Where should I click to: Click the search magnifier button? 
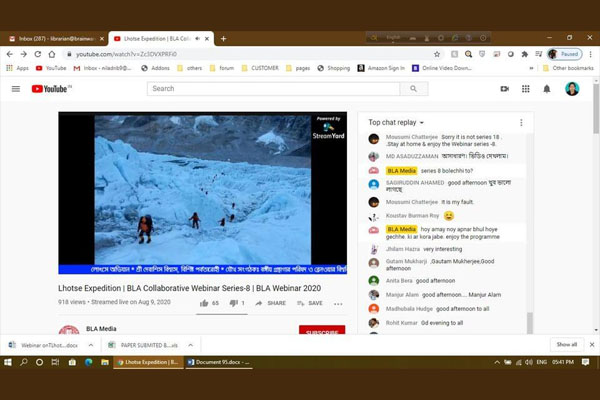(414, 89)
